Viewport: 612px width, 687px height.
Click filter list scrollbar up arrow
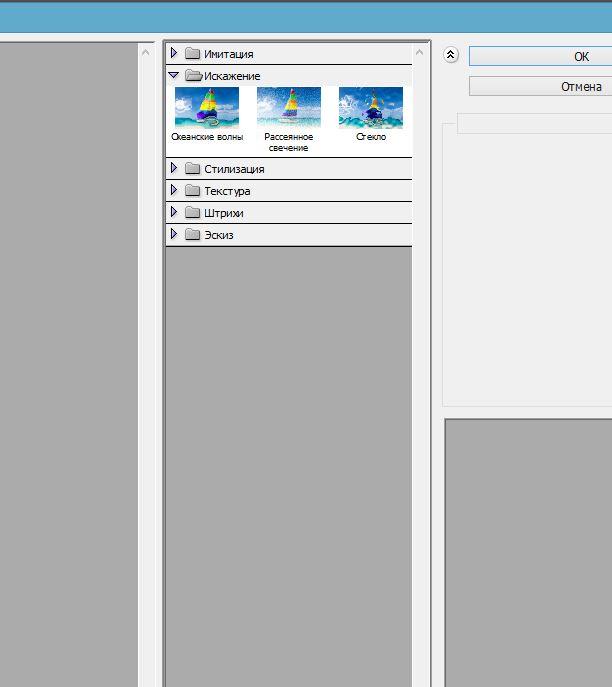coord(419,53)
